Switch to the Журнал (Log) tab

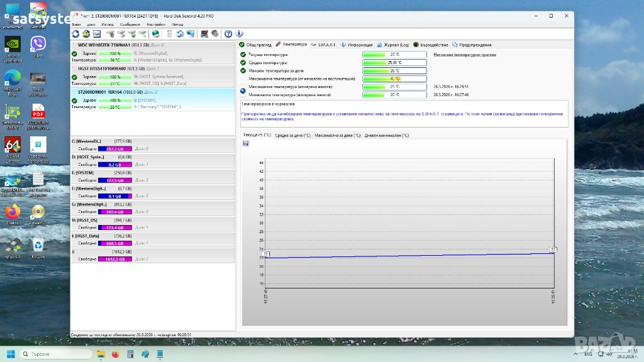pyautogui.click(x=394, y=45)
